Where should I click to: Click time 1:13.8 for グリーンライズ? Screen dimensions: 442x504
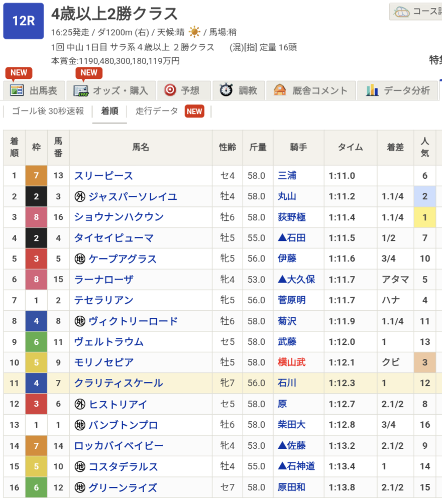point(342,487)
